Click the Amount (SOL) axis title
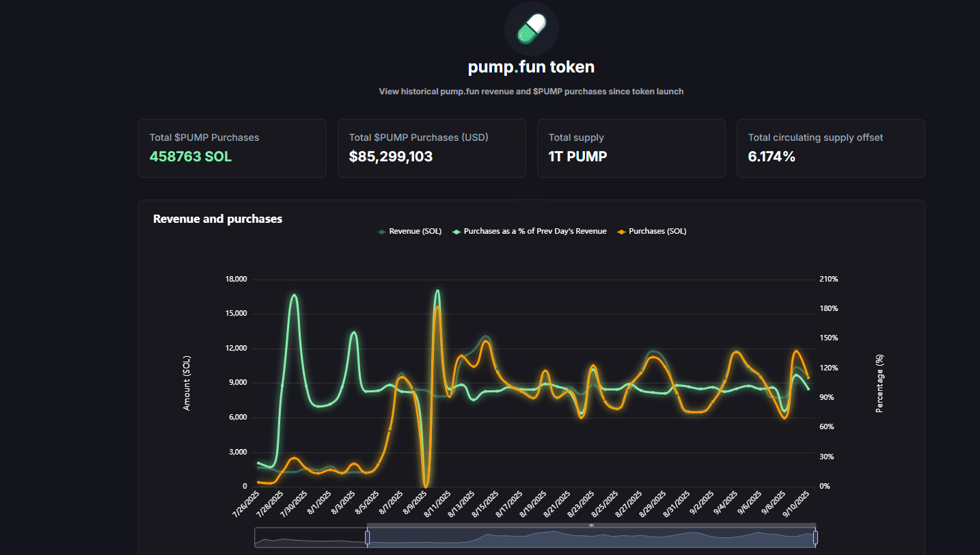 (x=187, y=383)
